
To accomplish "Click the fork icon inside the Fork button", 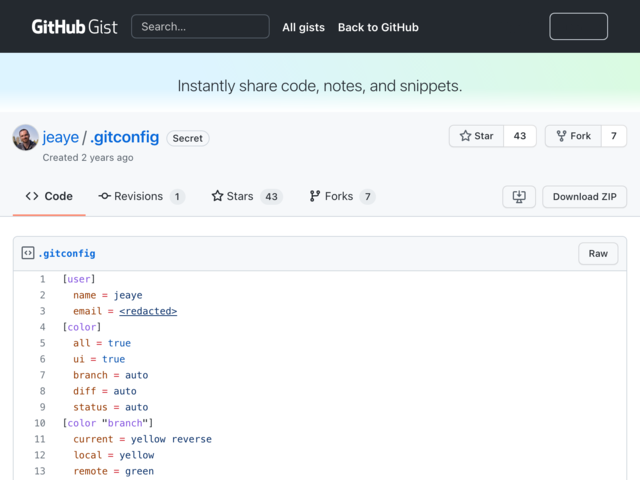I will [x=562, y=136].
